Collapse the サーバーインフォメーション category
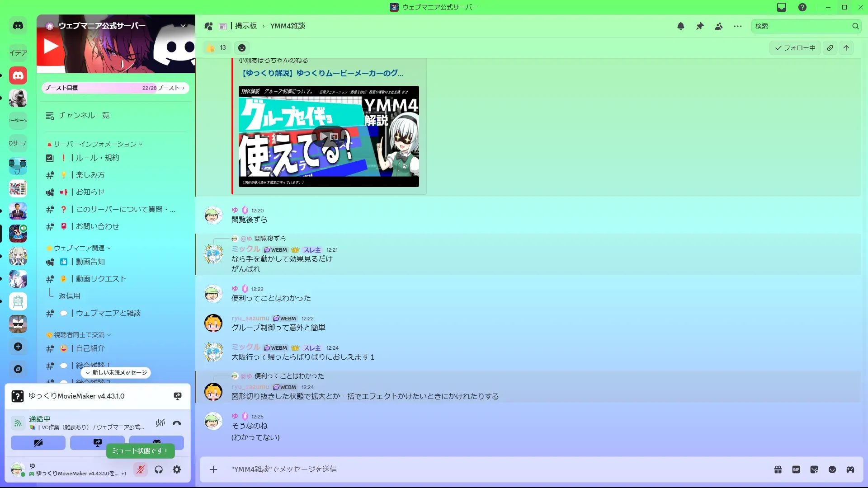868x488 pixels. [95, 144]
